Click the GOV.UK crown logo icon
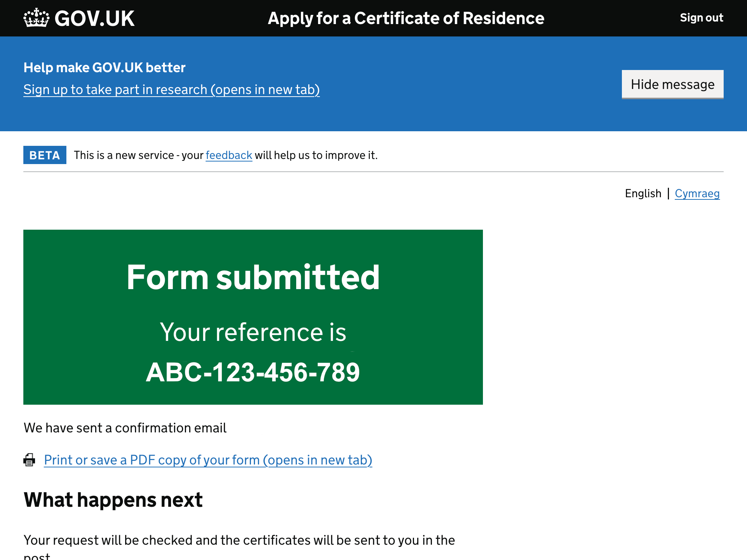The width and height of the screenshot is (747, 560). (x=36, y=18)
